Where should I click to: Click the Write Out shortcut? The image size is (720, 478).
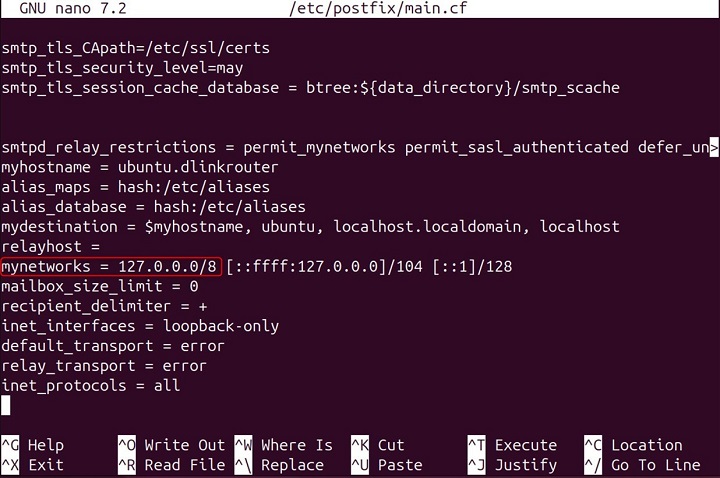[184, 445]
